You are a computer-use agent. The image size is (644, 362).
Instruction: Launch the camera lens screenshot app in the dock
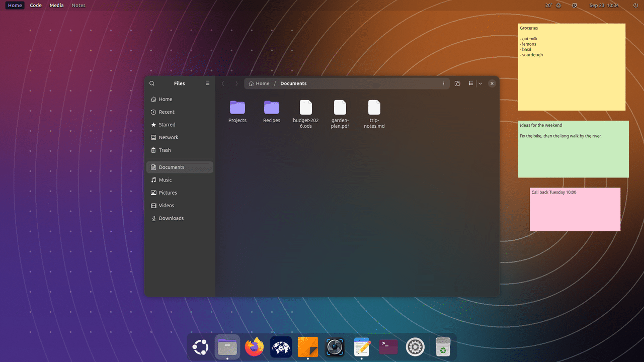pos(335,347)
